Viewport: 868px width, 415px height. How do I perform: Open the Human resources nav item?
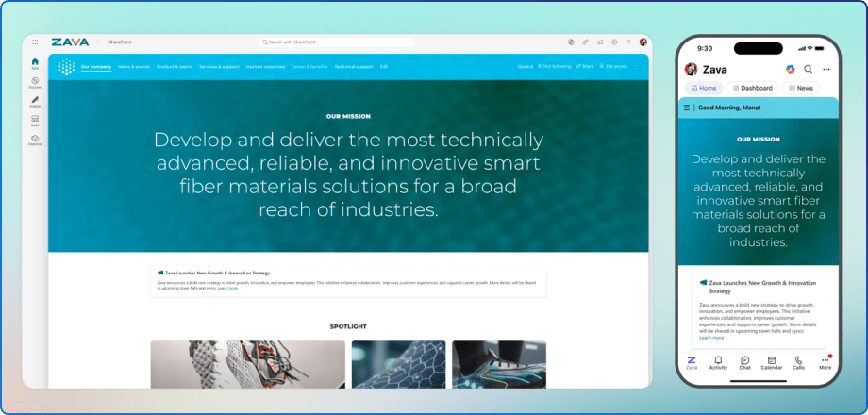coord(265,66)
